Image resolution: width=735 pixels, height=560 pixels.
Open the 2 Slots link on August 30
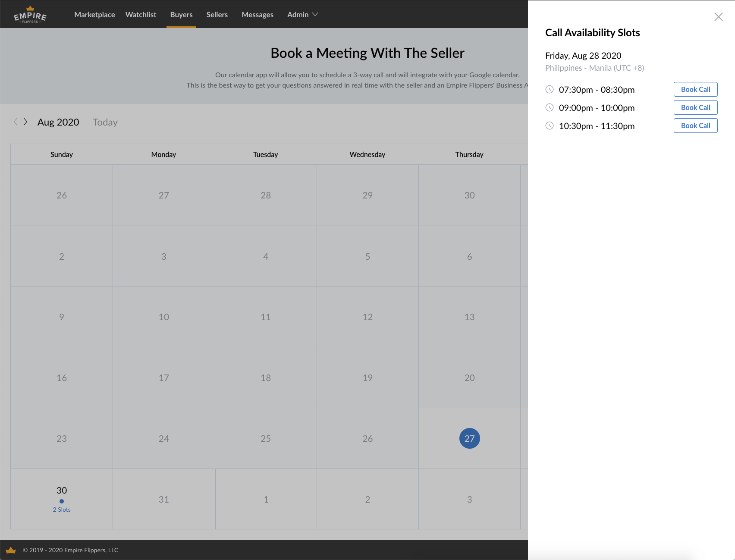tap(61, 509)
